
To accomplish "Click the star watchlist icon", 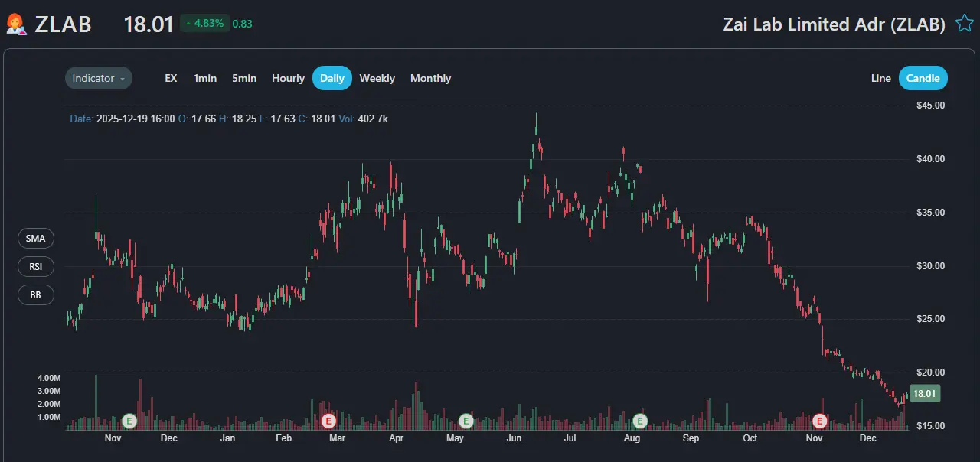I will coord(964,24).
